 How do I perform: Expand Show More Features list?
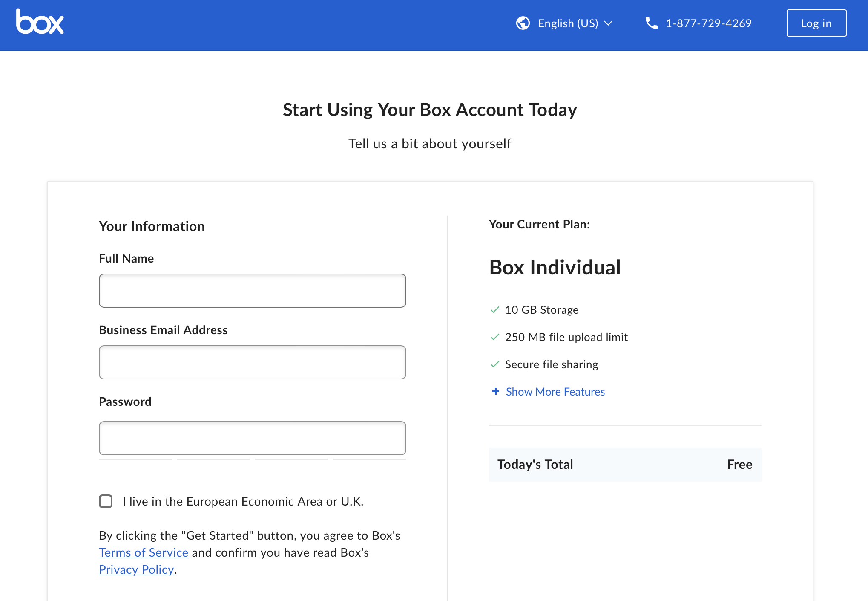coord(555,392)
